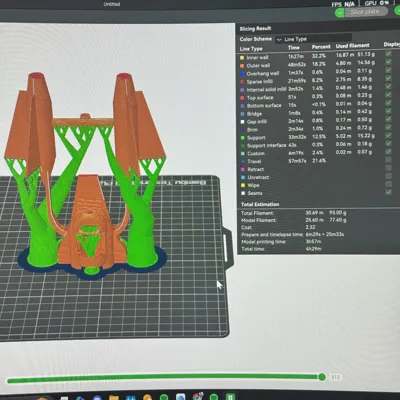Click the red Top surface color swatch
This screenshot has height=400, width=400.
(242, 98)
